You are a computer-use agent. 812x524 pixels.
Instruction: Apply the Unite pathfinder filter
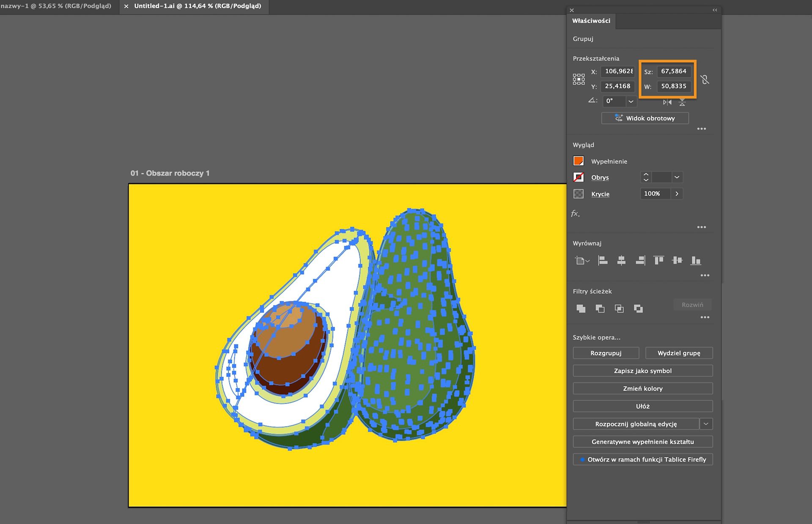[x=581, y=309]
